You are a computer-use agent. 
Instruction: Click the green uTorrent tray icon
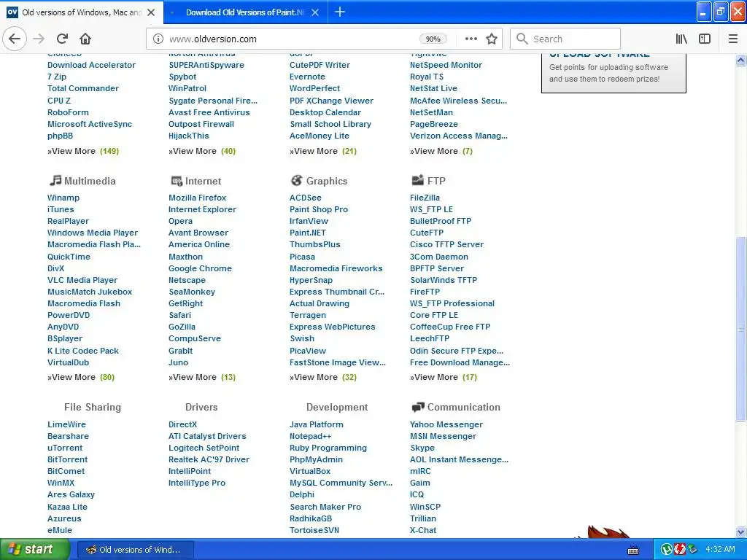point(667,550)
